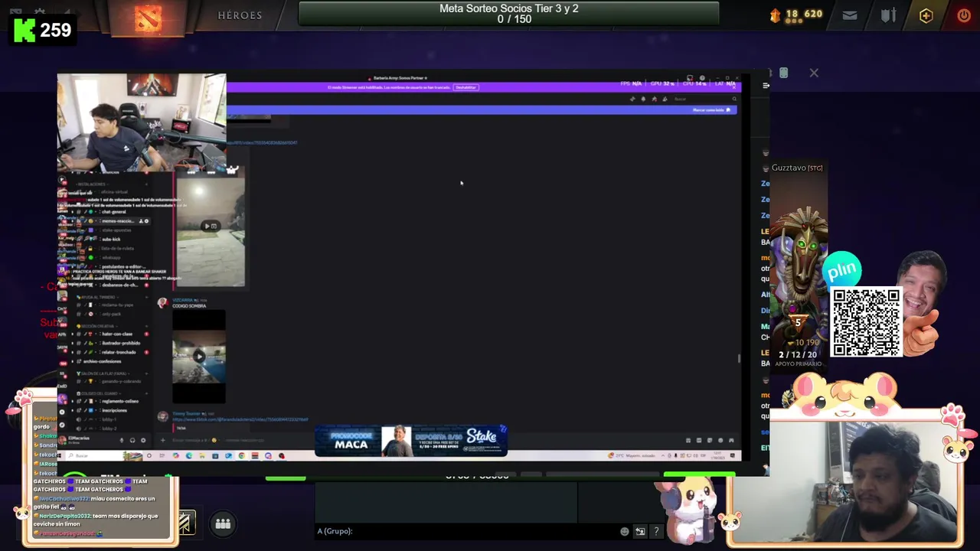Open apps icon in Discord message bar
The width and height of the screenshot is (980, 551).
coord(731,440)
